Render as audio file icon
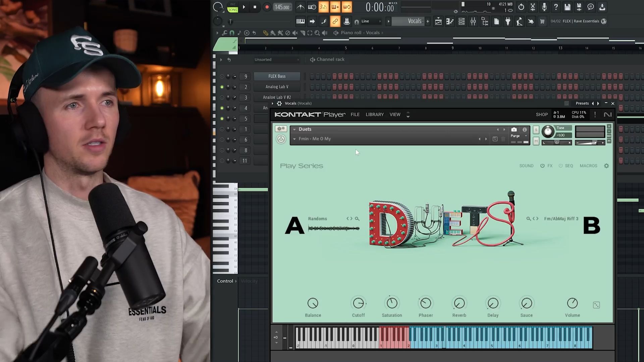 point(579,7)
